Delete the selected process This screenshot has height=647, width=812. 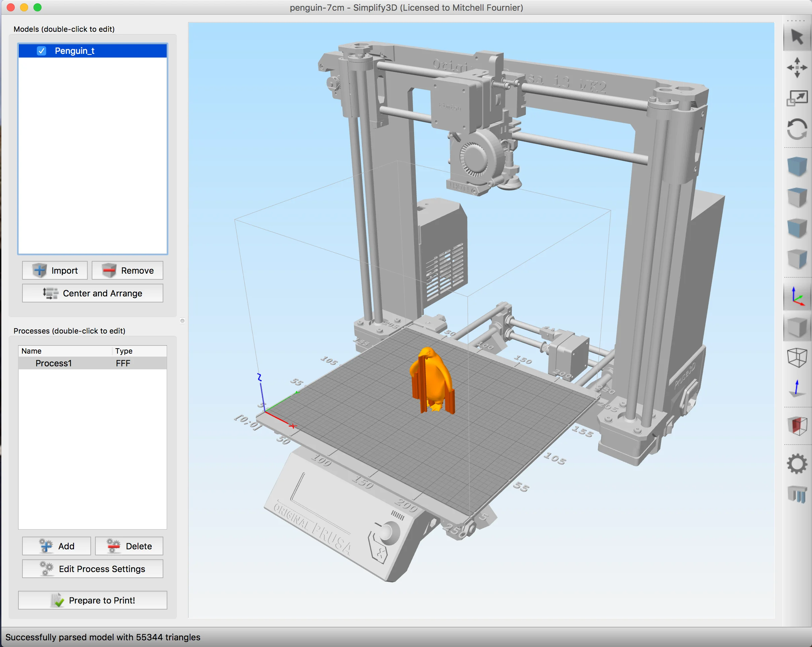129,546
